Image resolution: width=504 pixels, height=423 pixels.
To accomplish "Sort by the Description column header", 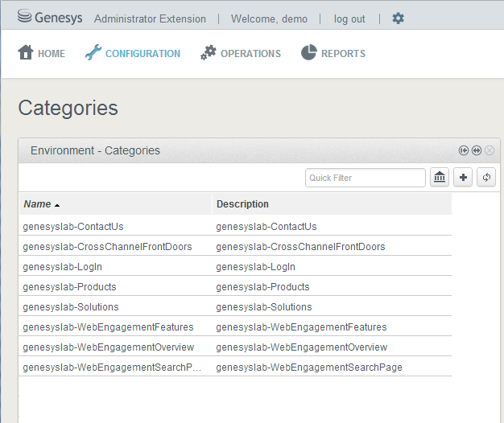I will (x=332, y=203).
